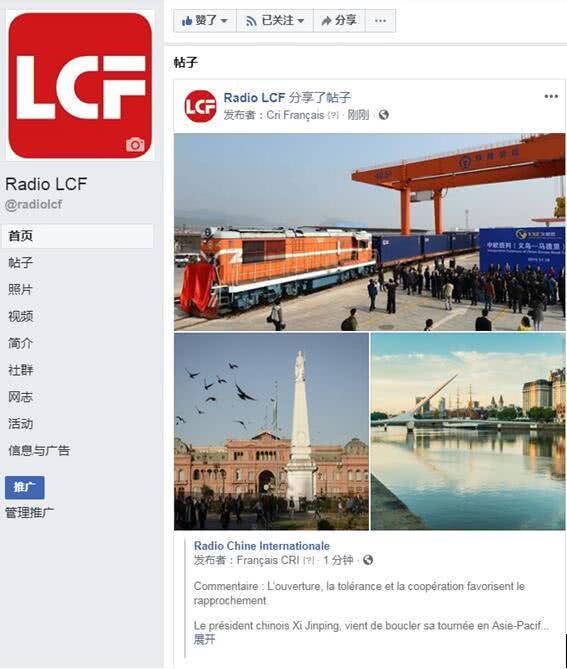The image size is (567, 669).
Task: Click the [?] help mark after Cri Français
Action: point(333,115)
